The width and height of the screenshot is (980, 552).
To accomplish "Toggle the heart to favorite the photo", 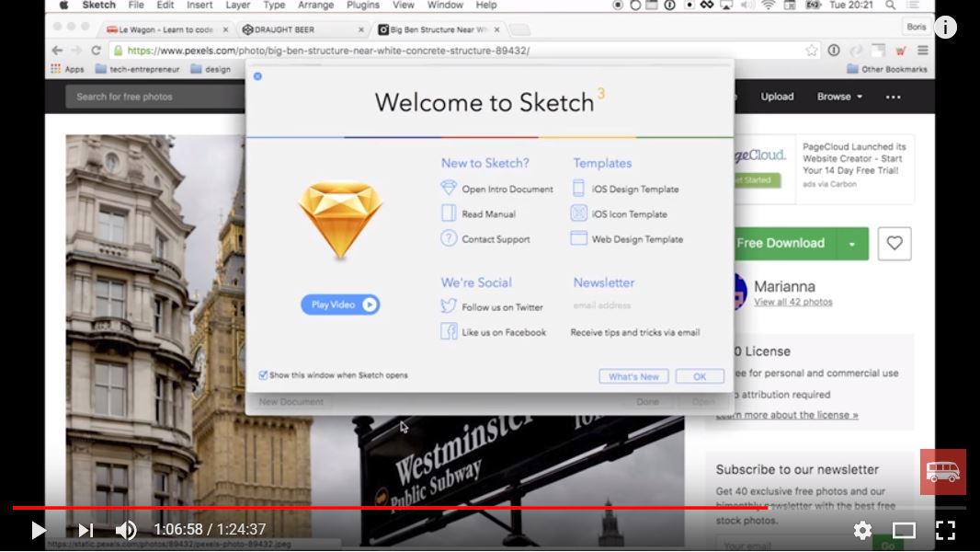I will [x=894, y=243].
